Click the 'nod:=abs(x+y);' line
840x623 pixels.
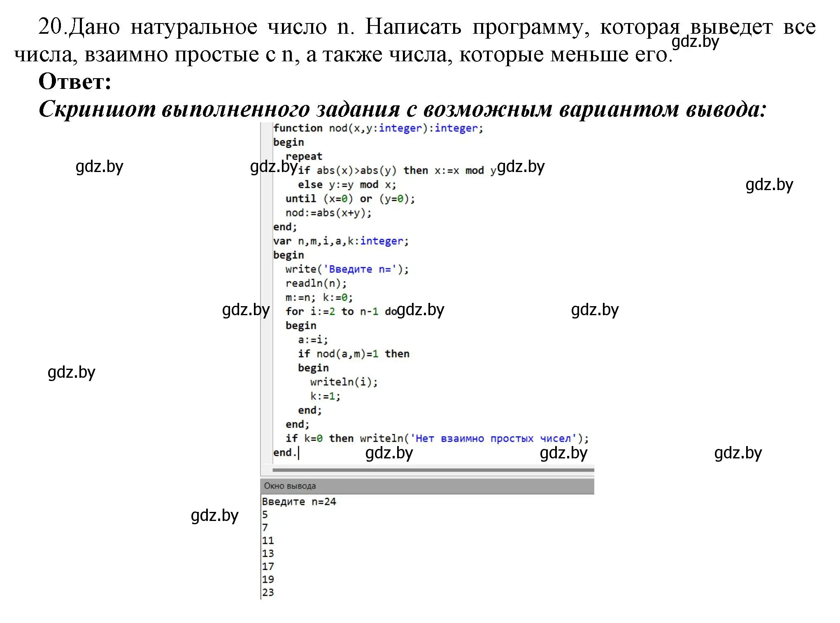click(328, 213)
